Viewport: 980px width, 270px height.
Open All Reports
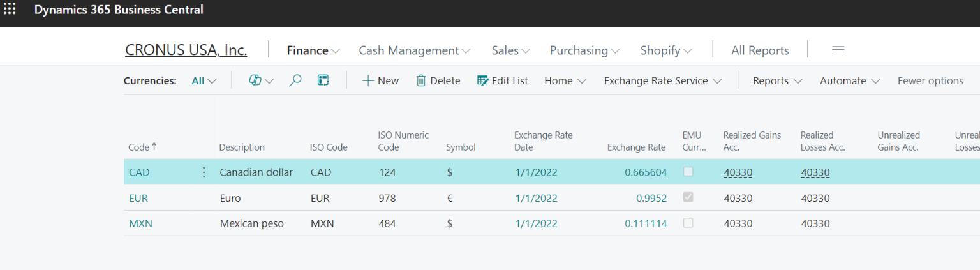[x=760, y=50]
